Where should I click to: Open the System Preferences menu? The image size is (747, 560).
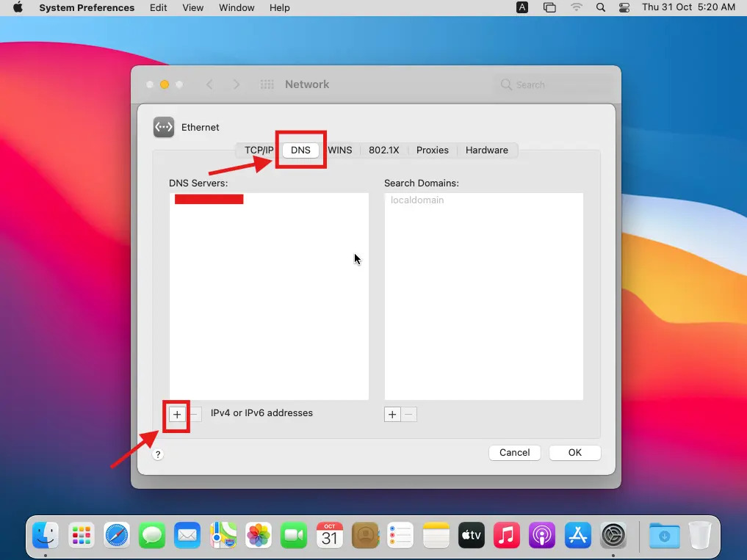[87, 7]
